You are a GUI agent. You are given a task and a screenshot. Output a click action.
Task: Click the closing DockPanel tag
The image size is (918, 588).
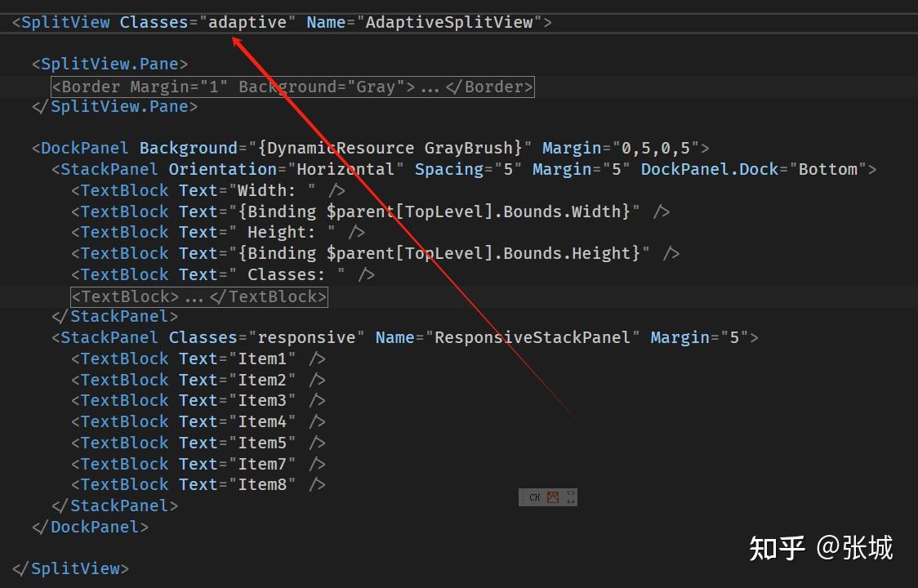(90, 527)
